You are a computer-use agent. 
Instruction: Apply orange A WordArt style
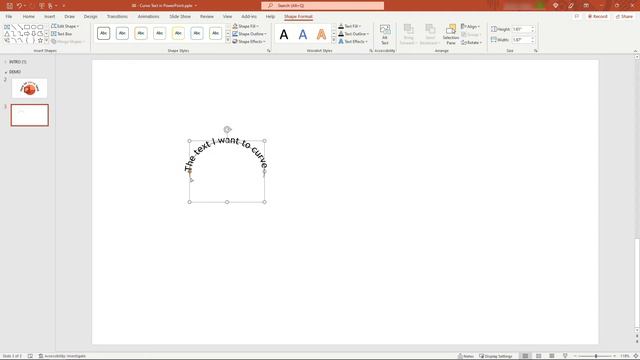tap(322, 35)
